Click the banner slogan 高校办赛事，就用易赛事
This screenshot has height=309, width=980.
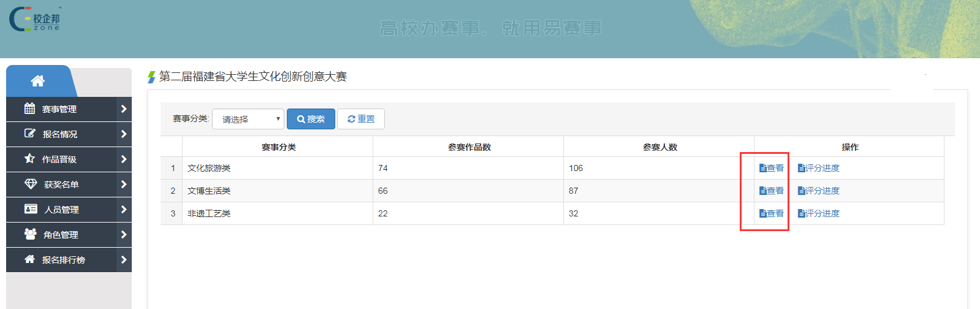pyautogui.click(x=490, y=28)
